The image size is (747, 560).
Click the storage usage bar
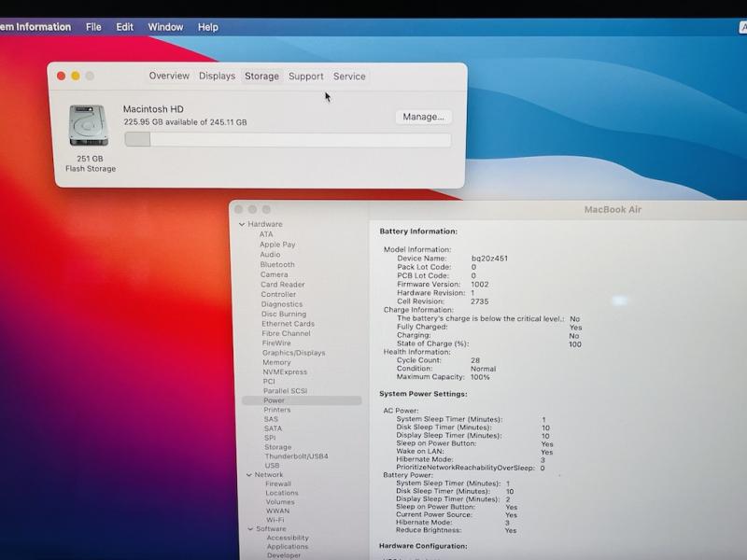pos(288,139)
